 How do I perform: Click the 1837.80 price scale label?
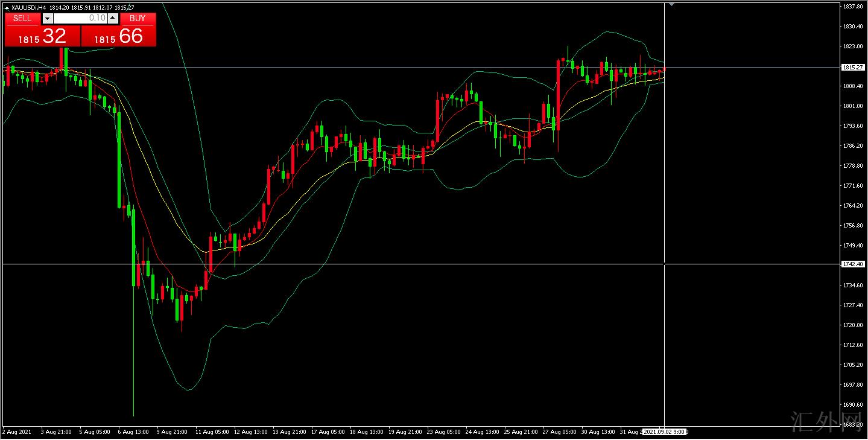click(853, 7)
